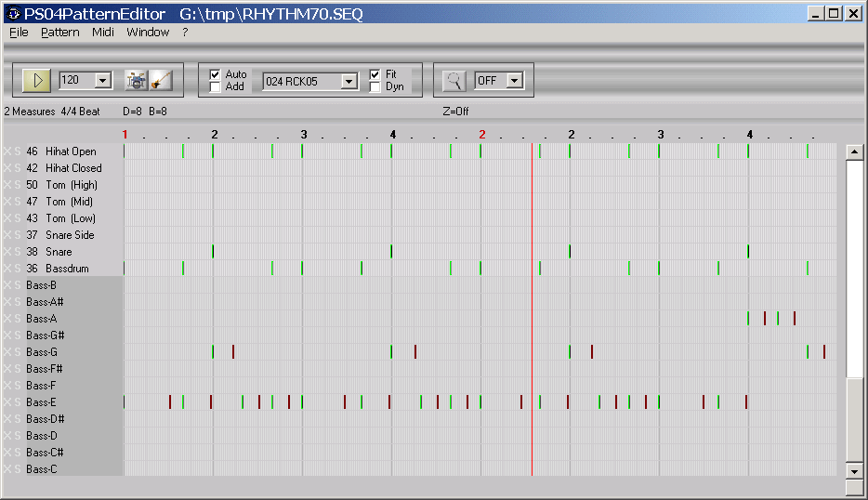This screenshot has height=500, width=868.
Task: Select the 50 Tom (High) track label
Action: click(62, 184)
